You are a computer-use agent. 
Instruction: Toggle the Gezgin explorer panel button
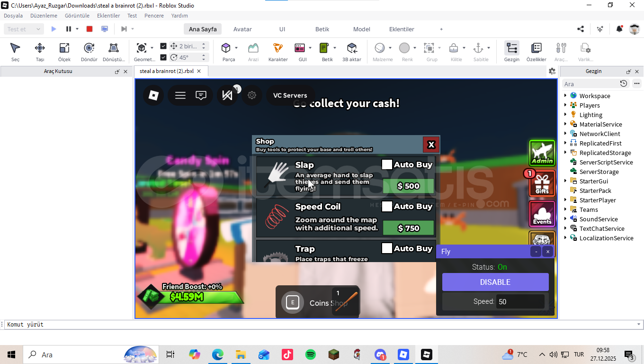[512, 52]
